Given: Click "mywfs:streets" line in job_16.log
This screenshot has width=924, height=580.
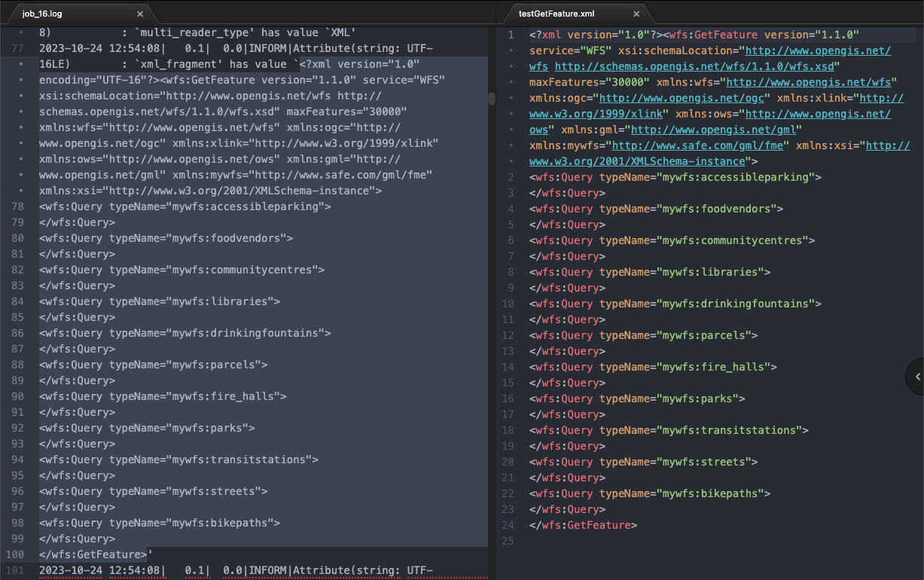Looking at the screenshot, I should tap(154, 491).
